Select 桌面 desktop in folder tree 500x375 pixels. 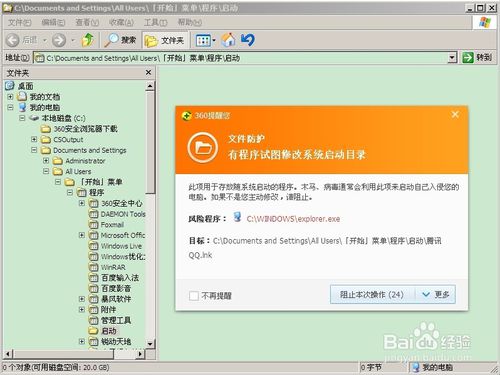25,86
